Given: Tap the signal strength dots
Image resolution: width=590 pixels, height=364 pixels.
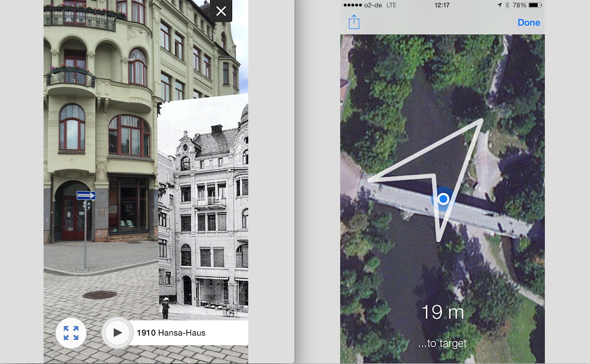Looking at the screenshot, I should pyautogui.click(x=352, y=5).
